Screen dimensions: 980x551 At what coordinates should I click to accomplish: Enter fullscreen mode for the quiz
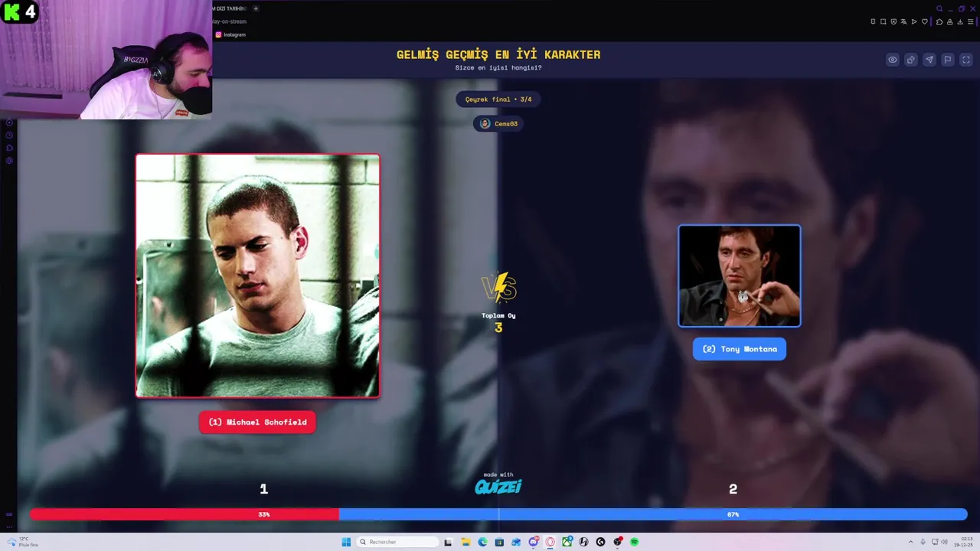(x=966, y=60)
